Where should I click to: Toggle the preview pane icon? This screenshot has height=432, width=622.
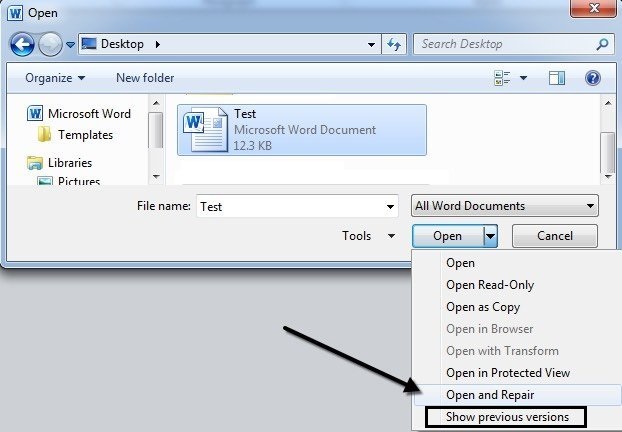click(x=557, y=78)
